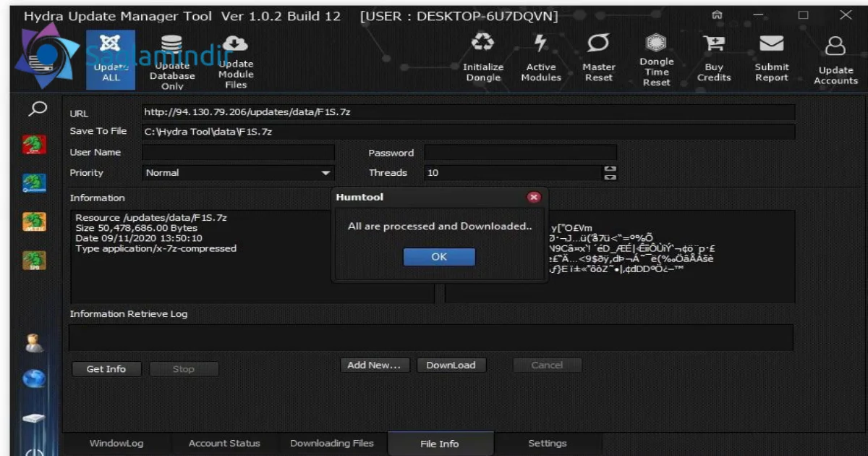Click the home icon in title bar
This screenshot has width=868, height=456.
pyautogui.click(x=718, y=15)
